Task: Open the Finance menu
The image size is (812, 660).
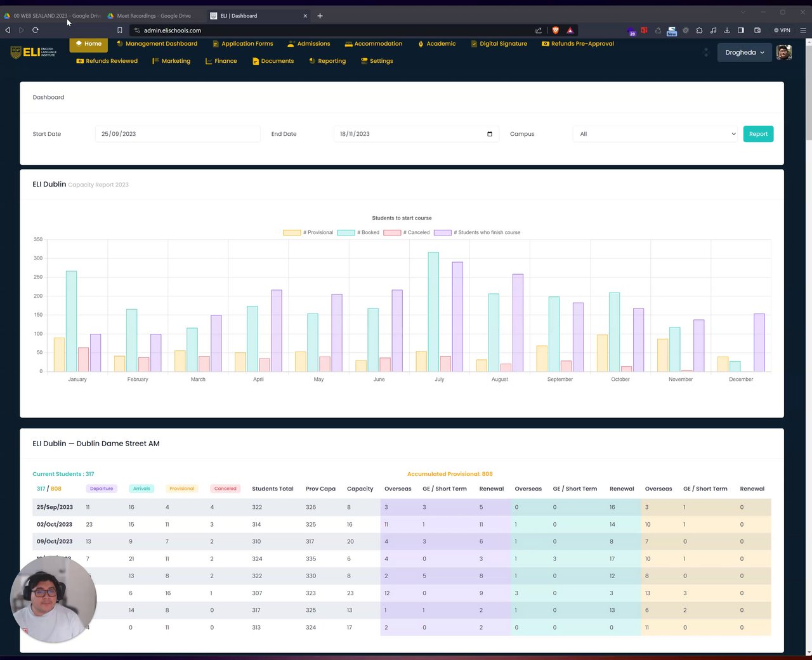Action: pos(221,61)
